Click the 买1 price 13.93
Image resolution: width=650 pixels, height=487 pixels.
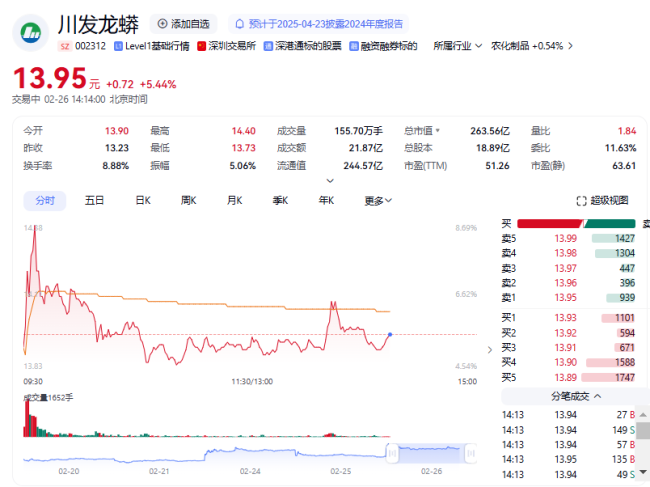point(565,318)
